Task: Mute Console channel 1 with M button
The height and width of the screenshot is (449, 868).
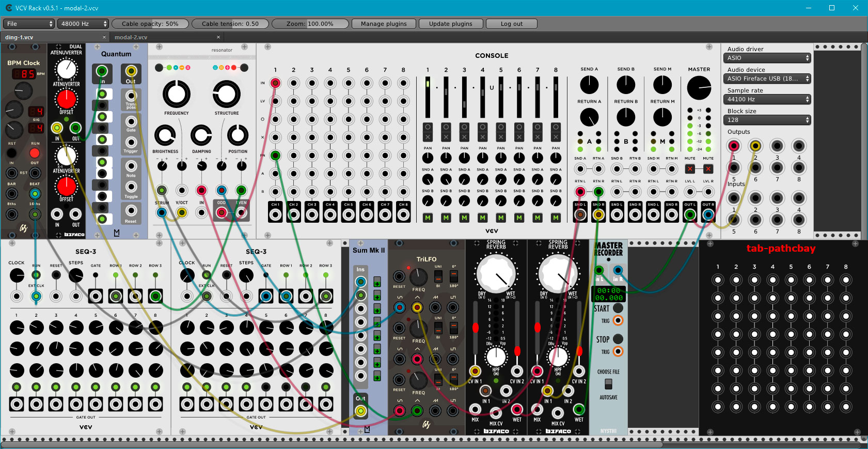Action: point(428,218)
